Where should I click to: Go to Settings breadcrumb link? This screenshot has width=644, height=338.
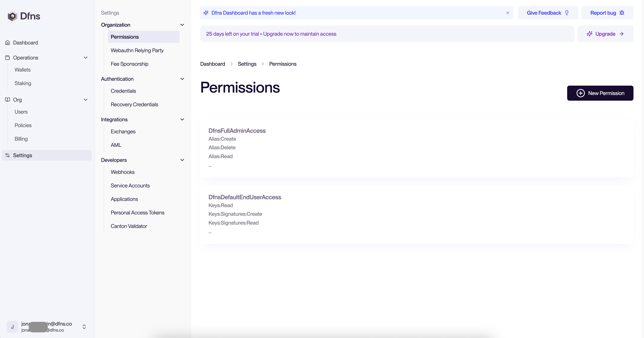247,64
